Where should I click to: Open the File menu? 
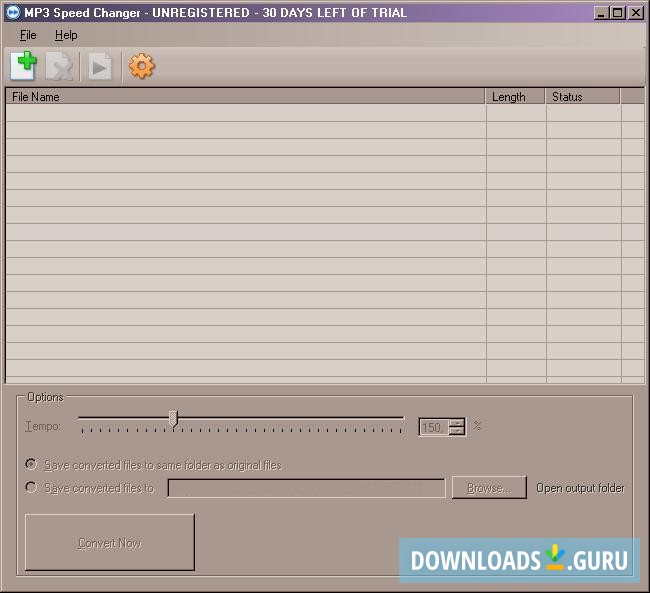pos(28,35)
